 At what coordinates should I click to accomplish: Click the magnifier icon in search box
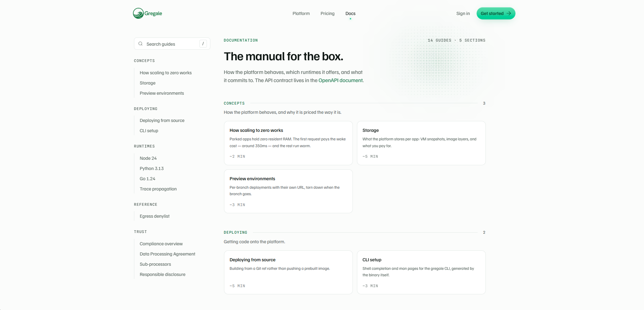tap(140, 44)
